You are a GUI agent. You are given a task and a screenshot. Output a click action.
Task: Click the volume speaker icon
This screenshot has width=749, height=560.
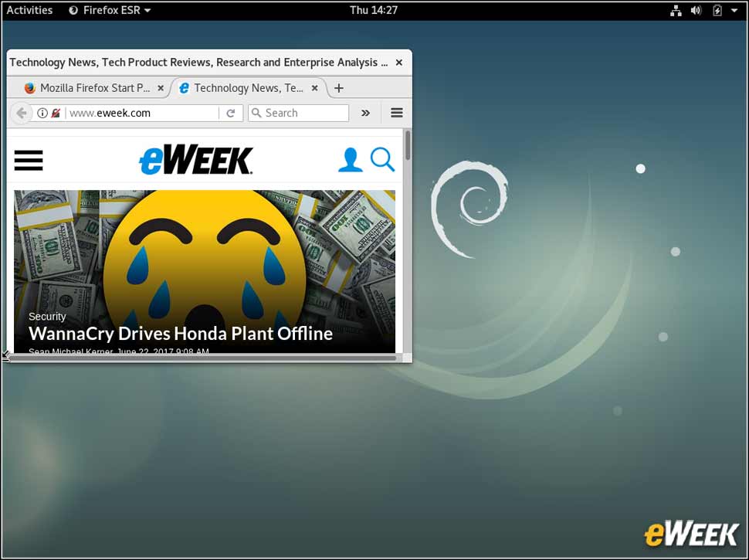696,10
